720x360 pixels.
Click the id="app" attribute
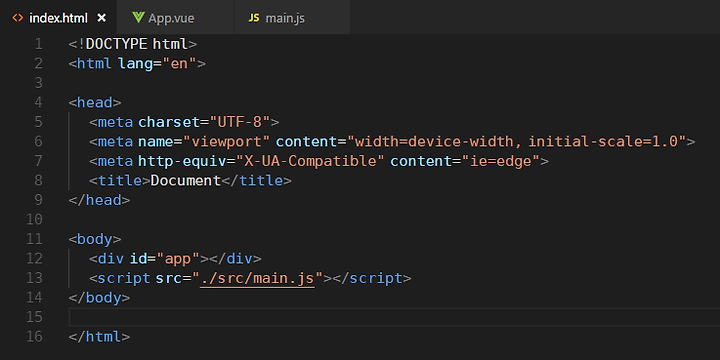(166, 259)
